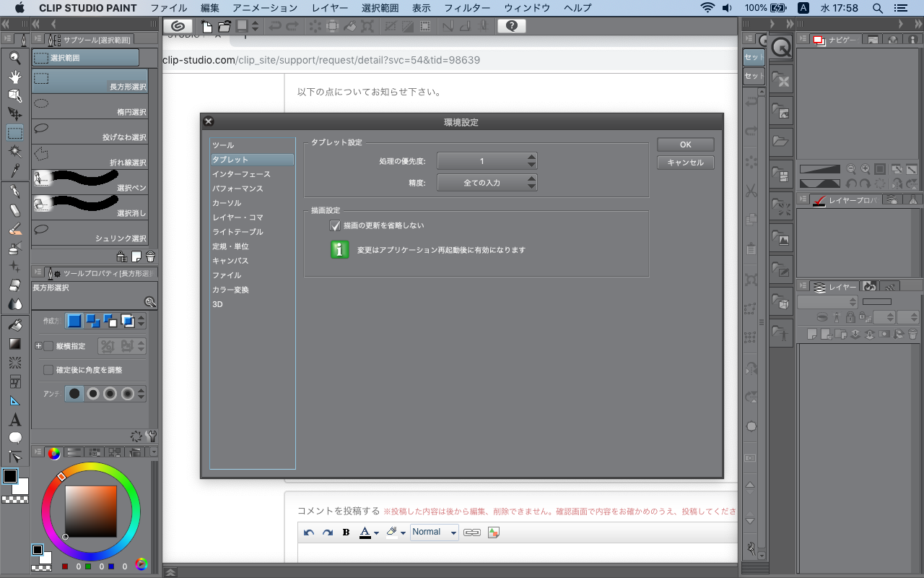Select the Eyedropper tool
Image resolution: width=924 pixels, height=578 pixels.
[x=15, y=170]
